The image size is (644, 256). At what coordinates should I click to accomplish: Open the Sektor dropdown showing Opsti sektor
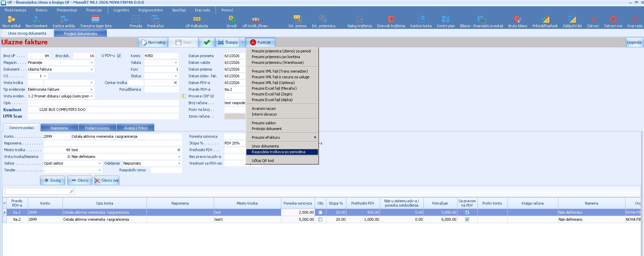[x=99, y=163]
